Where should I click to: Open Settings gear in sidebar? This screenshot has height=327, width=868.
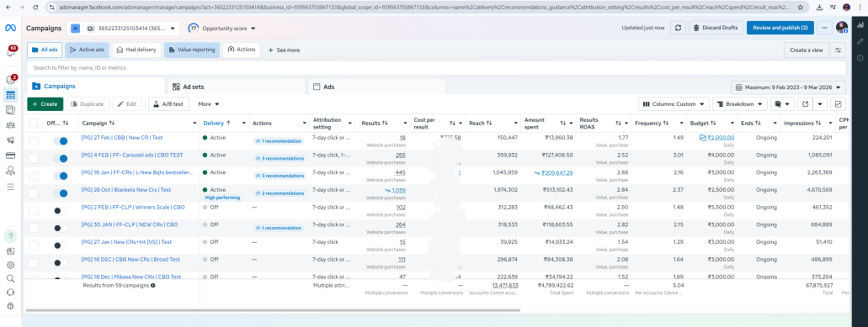pos(10,265)
